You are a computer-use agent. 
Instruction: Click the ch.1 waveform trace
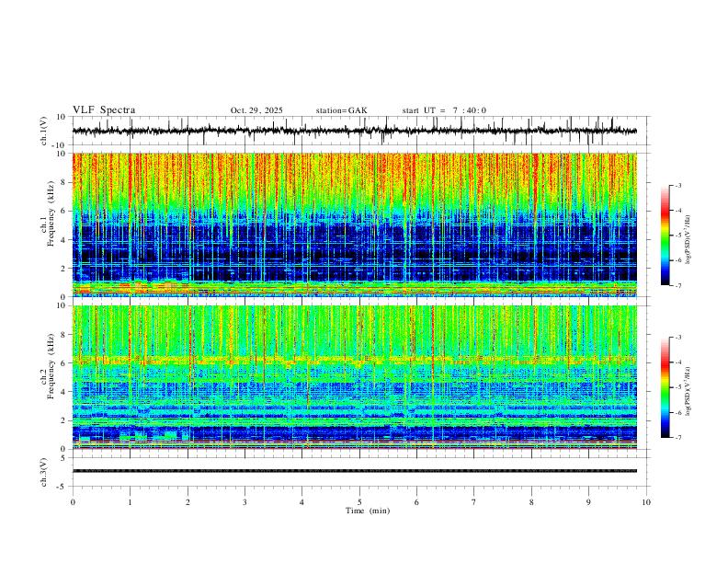pos(355,131)
